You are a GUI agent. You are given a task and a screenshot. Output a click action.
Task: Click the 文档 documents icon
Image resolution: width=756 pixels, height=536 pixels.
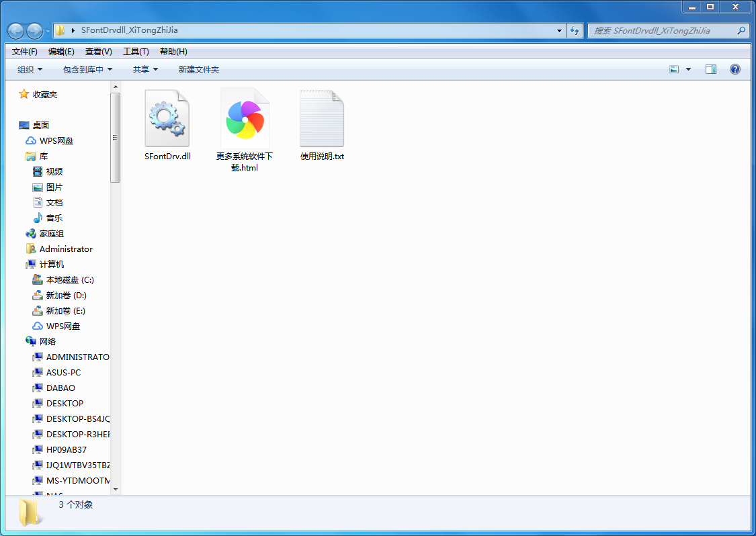pos(38,202)
